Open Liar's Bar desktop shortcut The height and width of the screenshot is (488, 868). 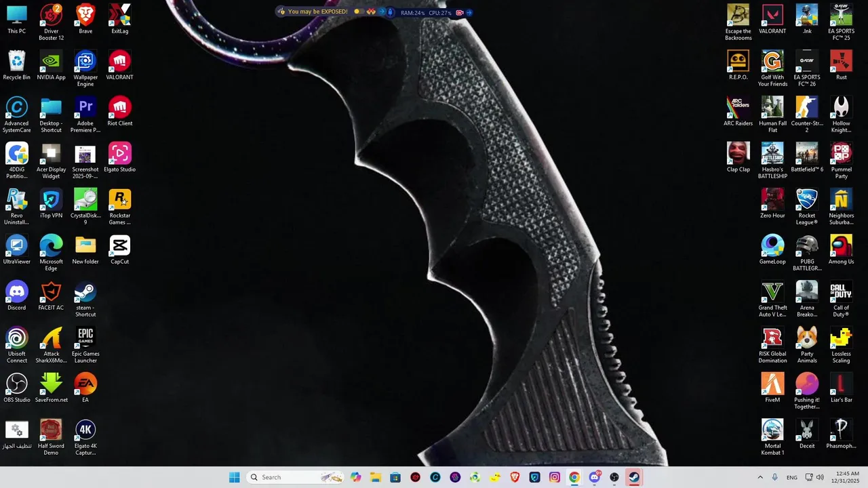click(x=841, y=388)
